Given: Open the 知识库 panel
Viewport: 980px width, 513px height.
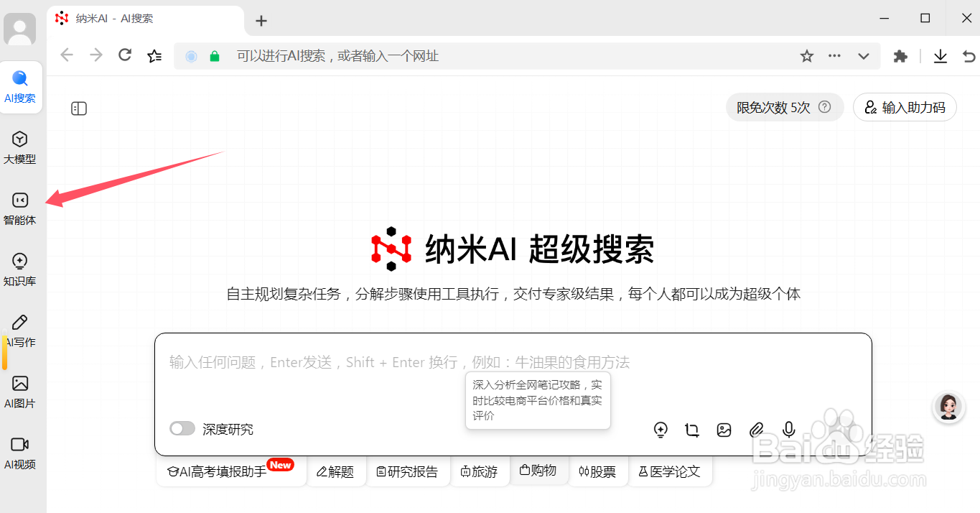Looking at the screenshot, I should (21, 269).
